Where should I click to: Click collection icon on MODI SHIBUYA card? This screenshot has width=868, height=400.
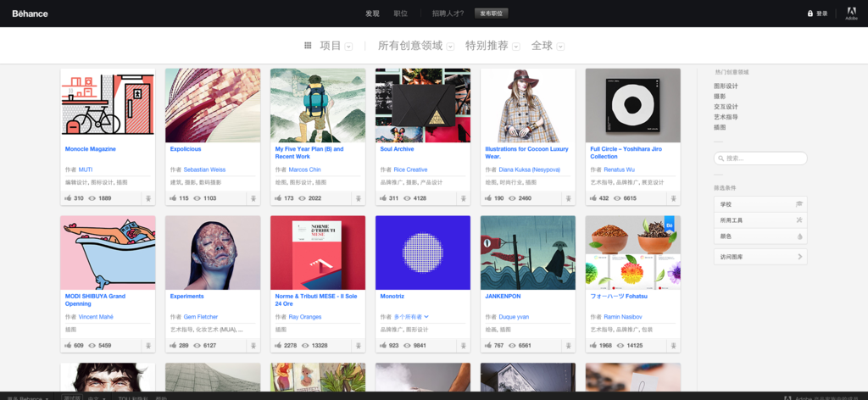pyautogui.click(x=148, y=345)
